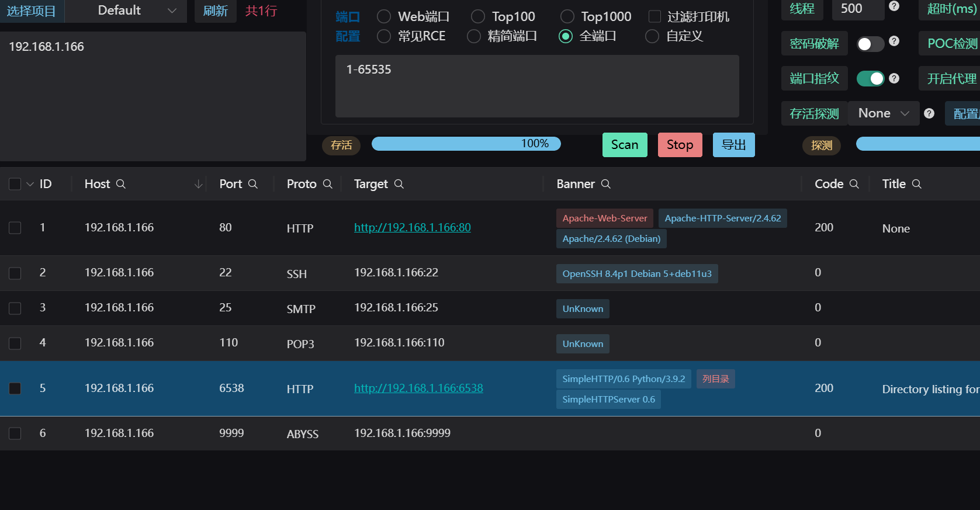Click the target list box containing 192.168.1.166
This screenshot has height=510, width=980.
point(153,96)
